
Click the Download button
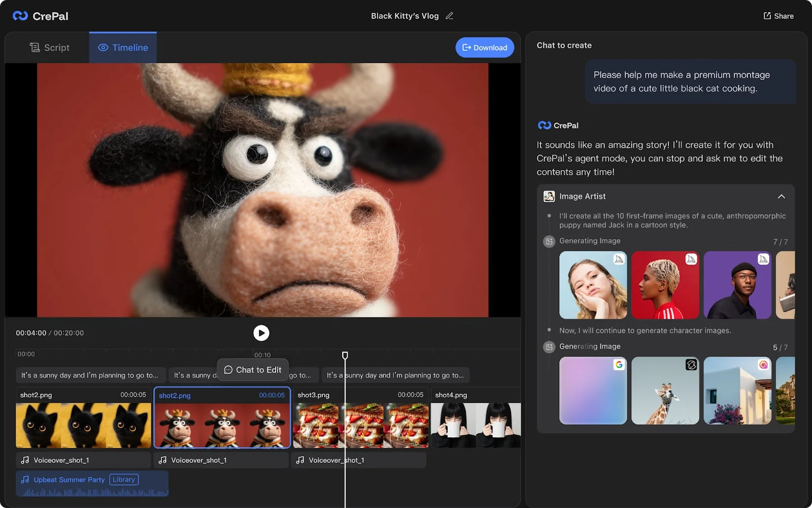click(x=484, y=47)
